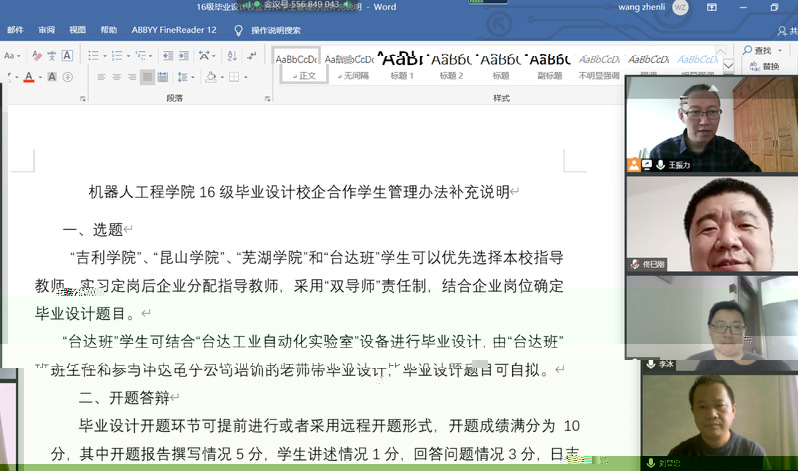Click the 查找 find button

(757, 50)
